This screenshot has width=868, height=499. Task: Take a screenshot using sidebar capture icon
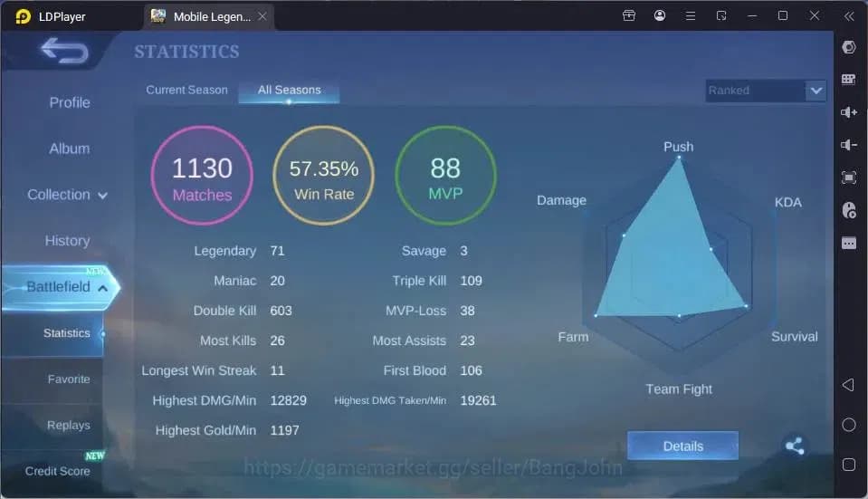[849, 178]
